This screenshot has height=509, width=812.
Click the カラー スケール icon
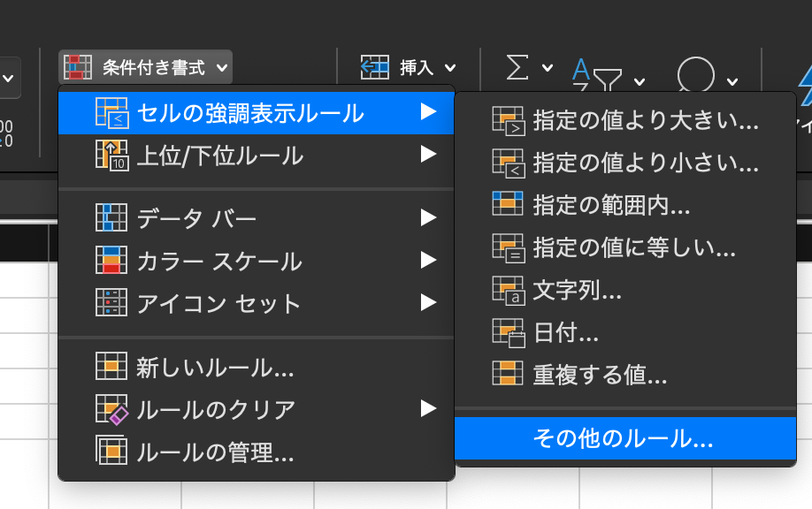point(111,260)
